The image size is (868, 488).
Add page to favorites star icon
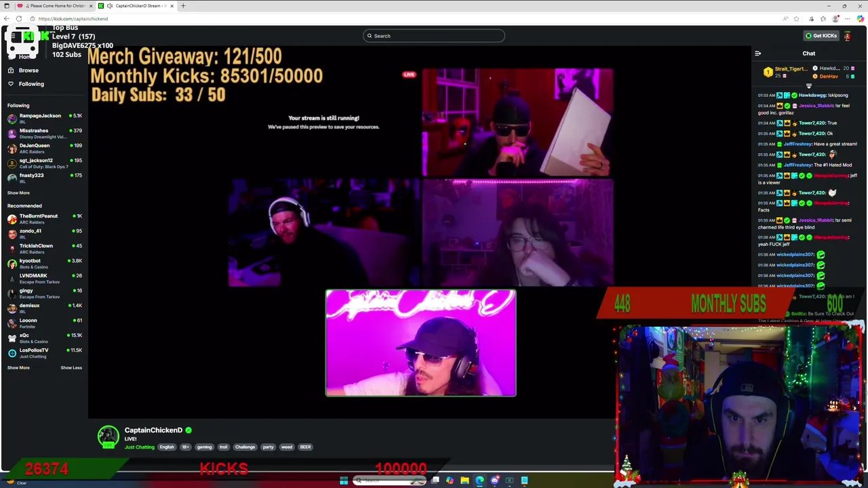click(x=797, y=19)
